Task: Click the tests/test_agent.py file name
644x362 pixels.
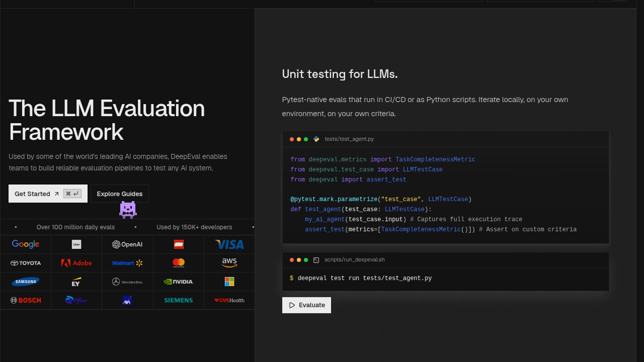Action: [349, 139]
